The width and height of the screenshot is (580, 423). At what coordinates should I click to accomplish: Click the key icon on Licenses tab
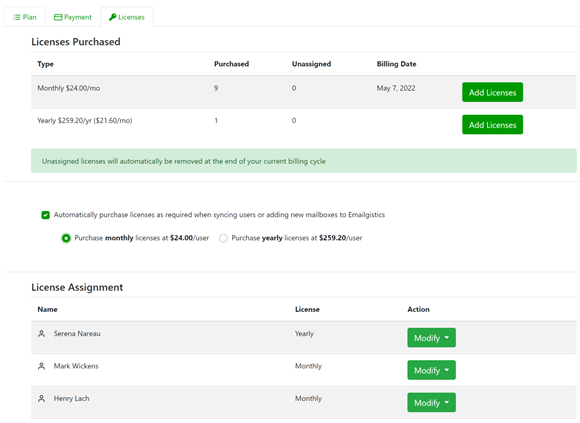(113, 17)
